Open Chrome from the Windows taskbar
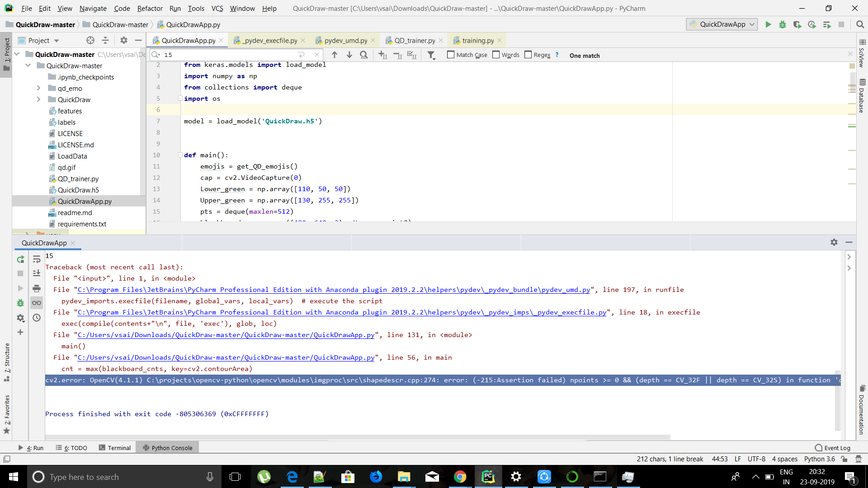This screenshot has height=488, width=868. pyautogui.click(x=460, y=477)
